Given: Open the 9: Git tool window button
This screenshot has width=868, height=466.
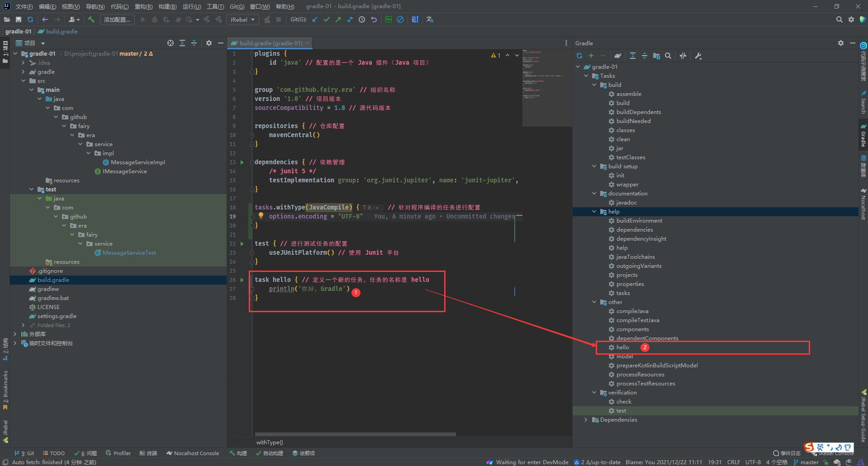Looking at the screenshot, I should click(x=24, y=453).
